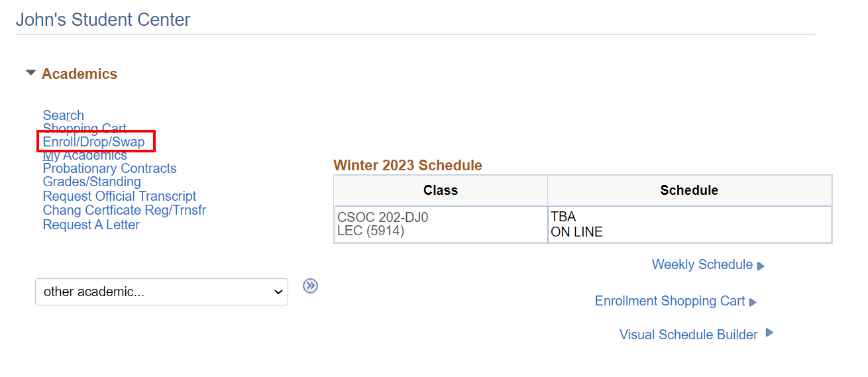Open the "other academic..." dropdown
The height and width of the screenshot is (377, 868).
161,292
